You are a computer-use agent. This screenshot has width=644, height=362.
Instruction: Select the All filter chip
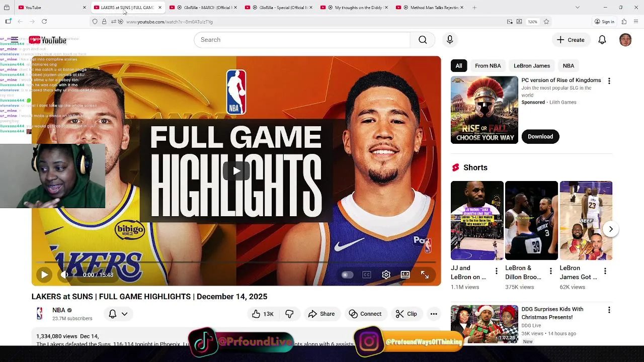click(459, 66)
